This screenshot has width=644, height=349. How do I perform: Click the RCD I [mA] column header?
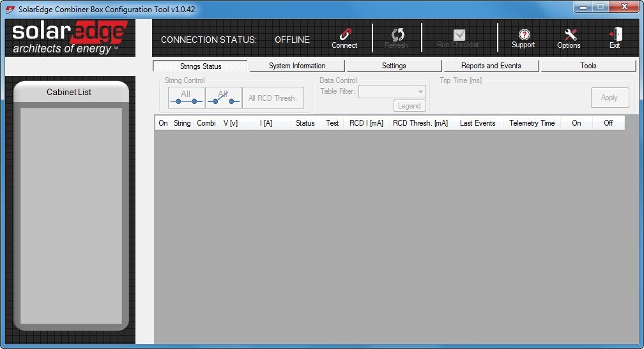point(366,123)
